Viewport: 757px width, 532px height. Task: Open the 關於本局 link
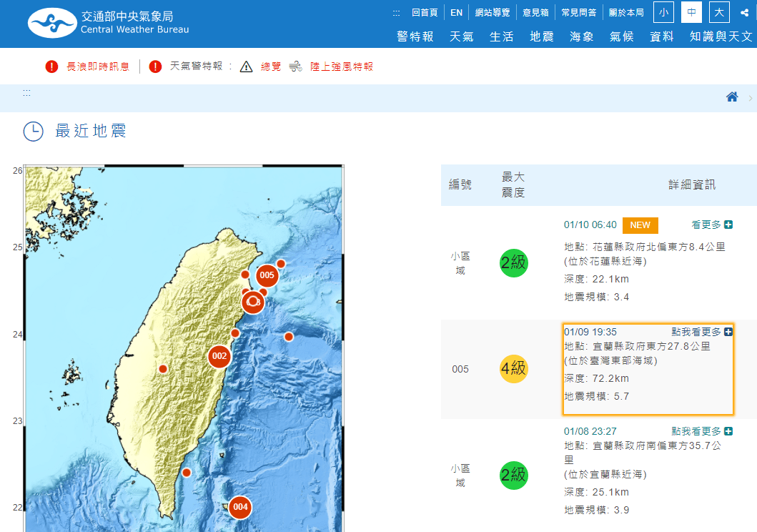point(627,13)
